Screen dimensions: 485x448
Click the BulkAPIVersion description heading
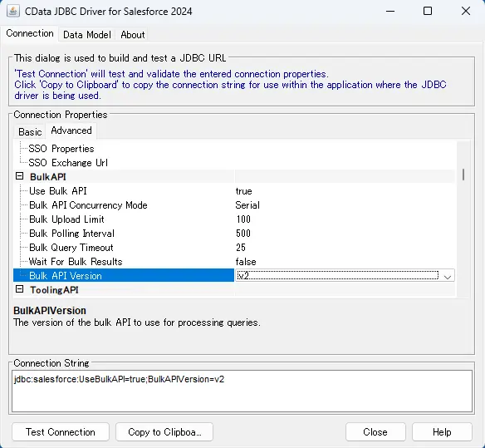tap(50, 311)
